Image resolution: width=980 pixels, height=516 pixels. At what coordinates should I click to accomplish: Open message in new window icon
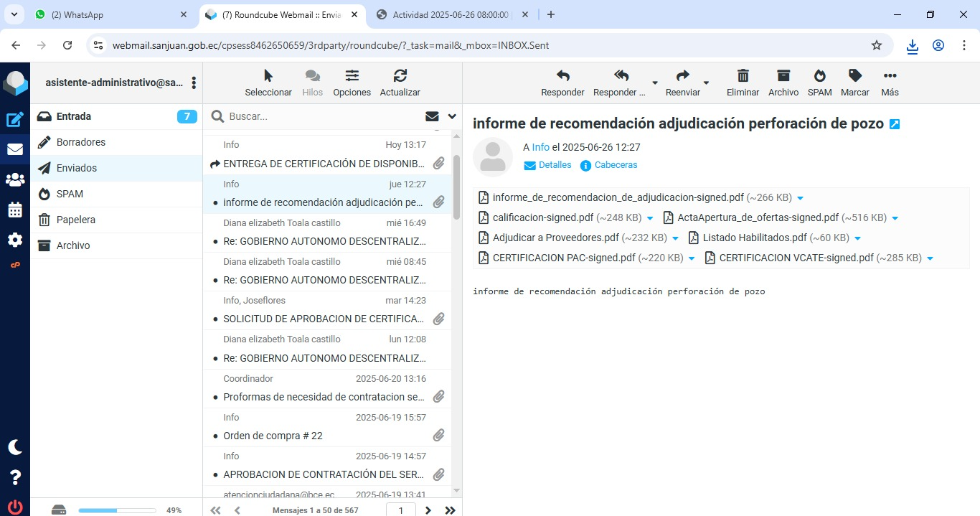coord(895,124)
